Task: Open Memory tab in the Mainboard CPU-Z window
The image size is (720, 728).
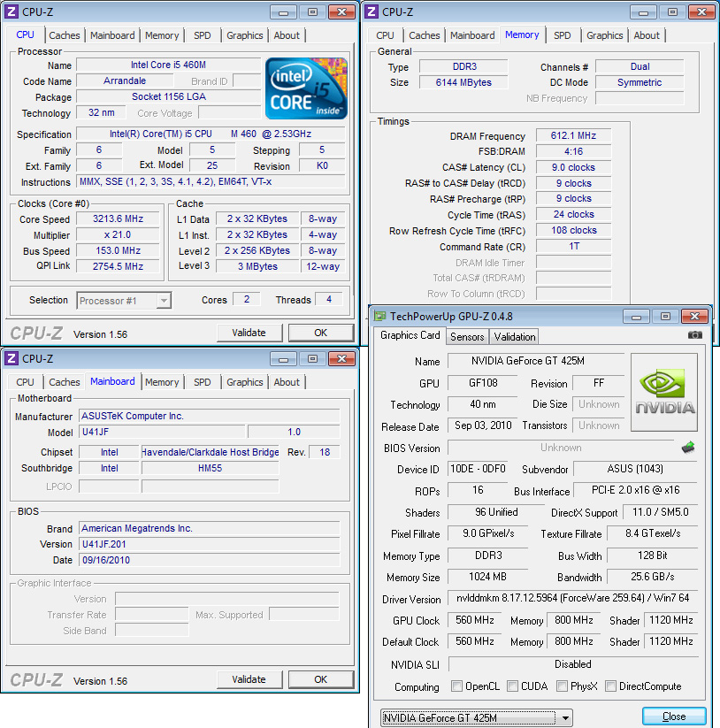Action: point(162,382)
